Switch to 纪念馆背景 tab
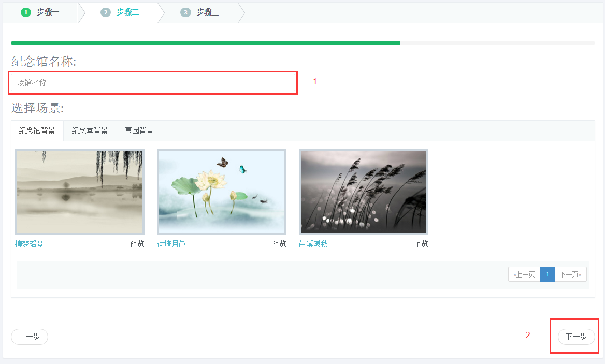605x364 pixels. (x=37, y=131)
